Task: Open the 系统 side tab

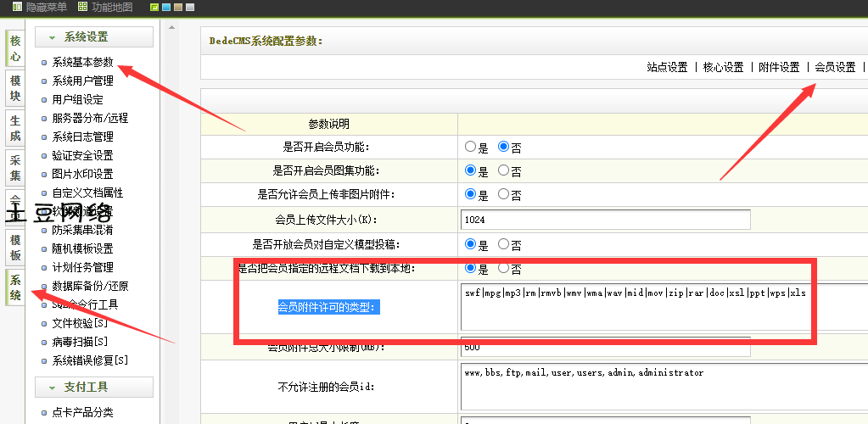Action: 15,287
